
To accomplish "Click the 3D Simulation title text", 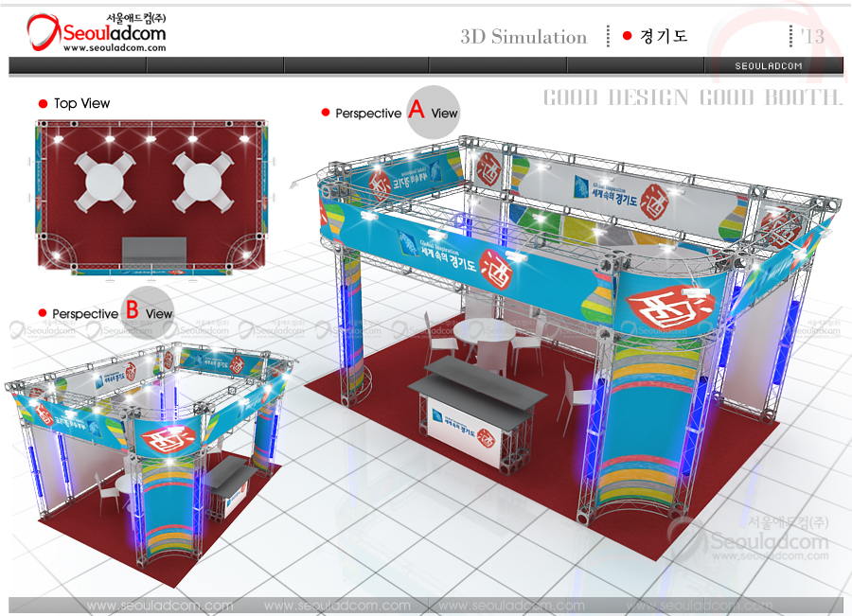I will tap(524, 37).
